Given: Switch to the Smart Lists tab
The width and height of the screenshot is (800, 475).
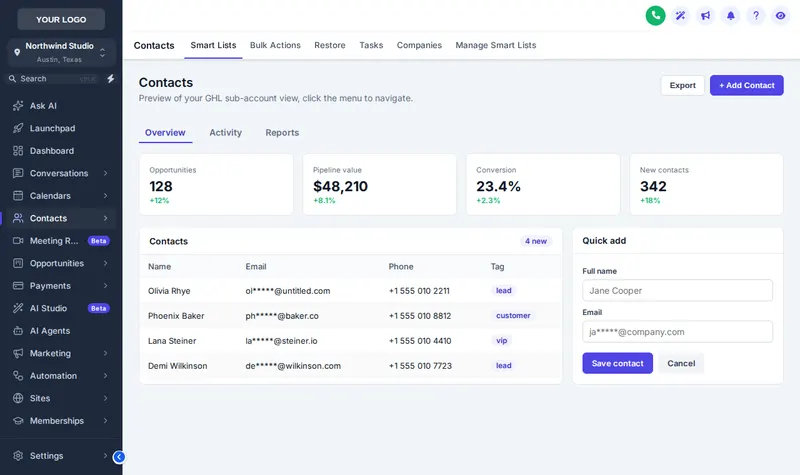Looking at the screenshot, I should [213, 45].
